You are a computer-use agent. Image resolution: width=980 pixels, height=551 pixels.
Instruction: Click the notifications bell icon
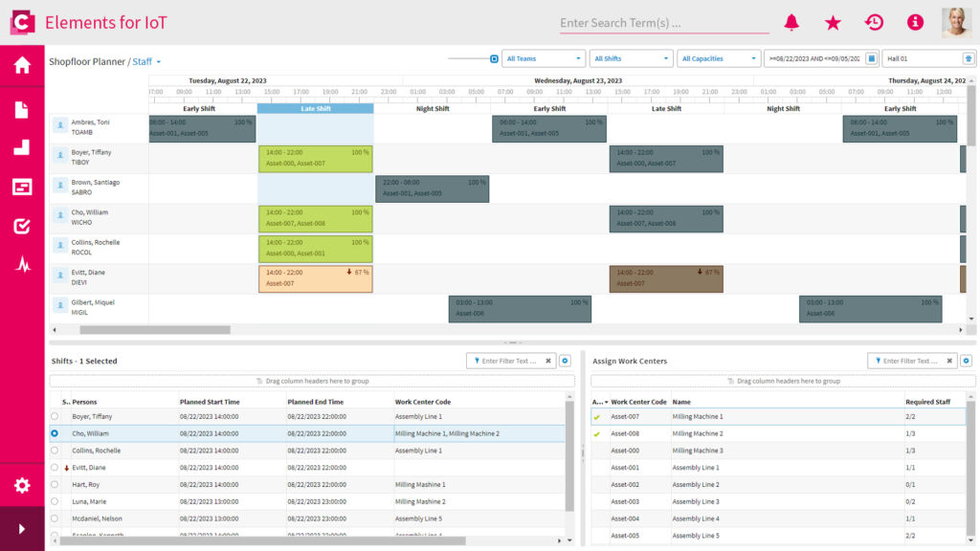pyautogui.click(x=793, y=21)
